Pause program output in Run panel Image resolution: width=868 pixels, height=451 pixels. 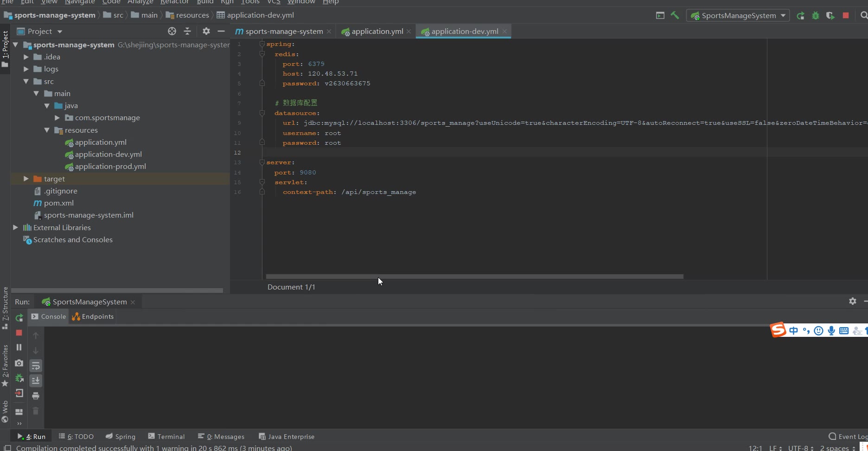pos(19,347)
